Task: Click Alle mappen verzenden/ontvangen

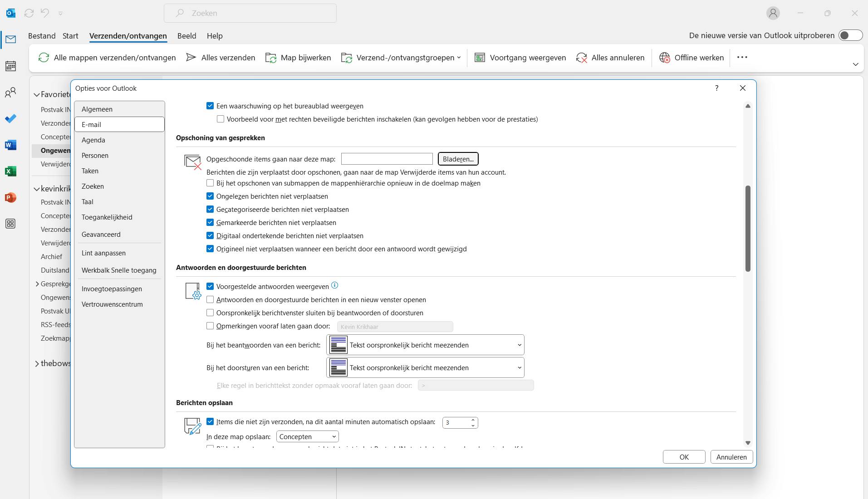Action: point(107,58)
